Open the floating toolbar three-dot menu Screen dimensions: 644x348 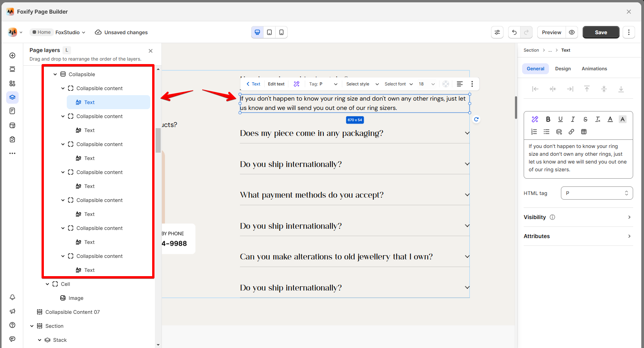(x=472, y=84)
